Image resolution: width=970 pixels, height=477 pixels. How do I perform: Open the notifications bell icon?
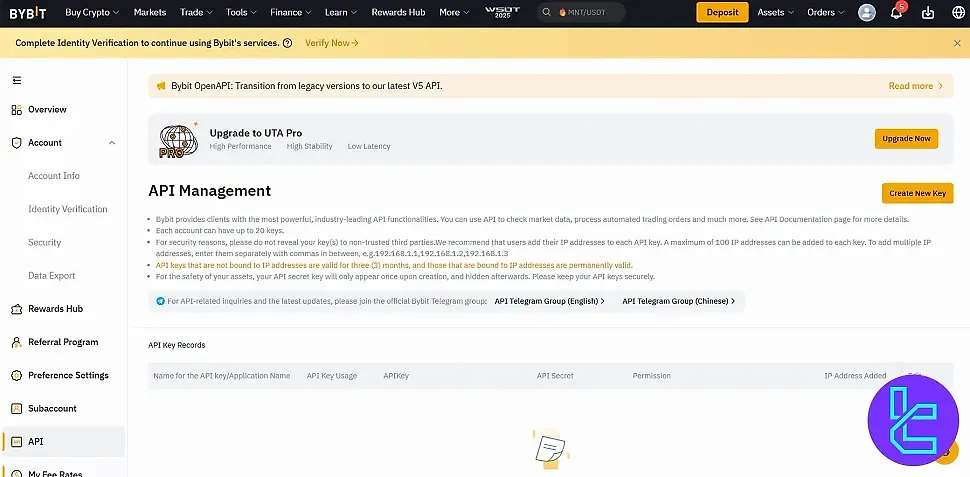(896, 13)
